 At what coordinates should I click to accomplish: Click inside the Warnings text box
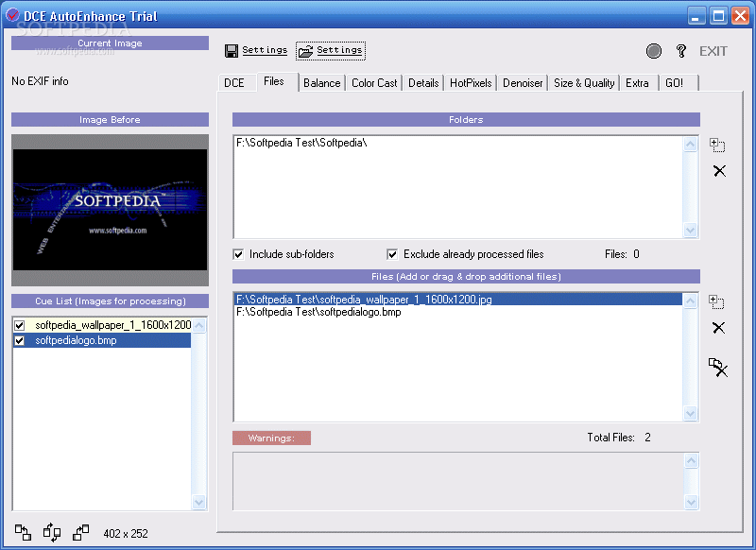[x=458, y=481]
